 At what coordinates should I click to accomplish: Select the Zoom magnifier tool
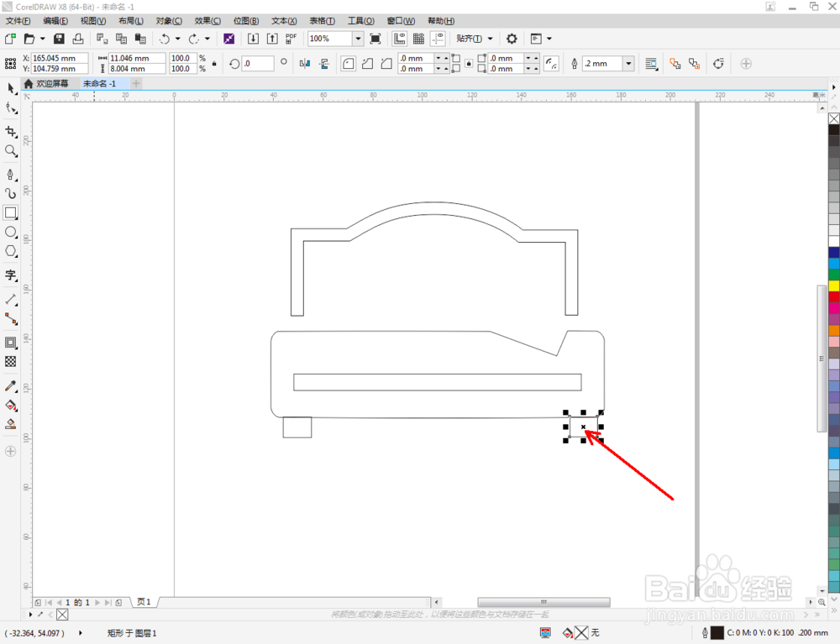(x=11, y=151)
